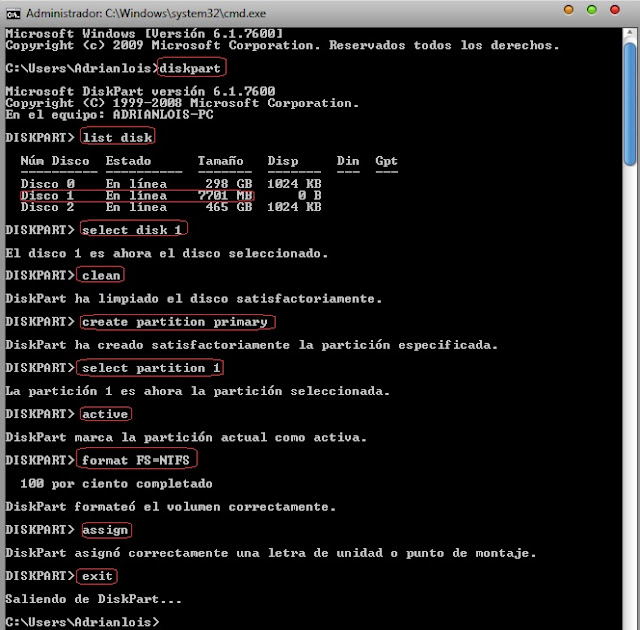Click 'La partición 1 es ahora la partición seleccionada.'
Viewport: 640px width, 630px height.
[198, 391]
